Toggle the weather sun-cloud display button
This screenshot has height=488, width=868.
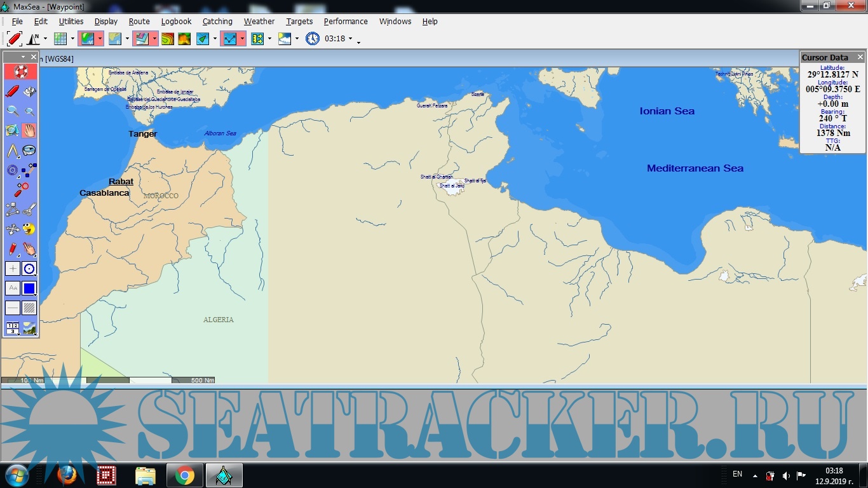click(x=285, y=39)
